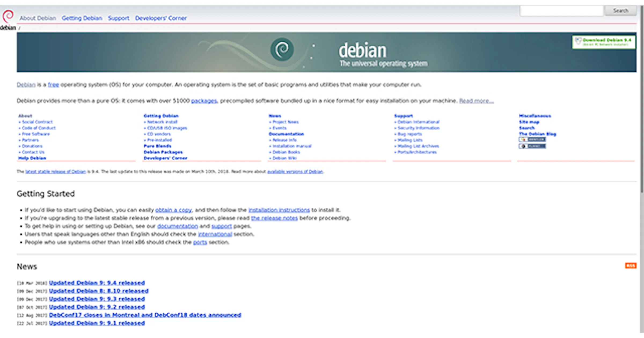Open the Support menu item
This screenshot has width=644, height=338.
(119, 18)
